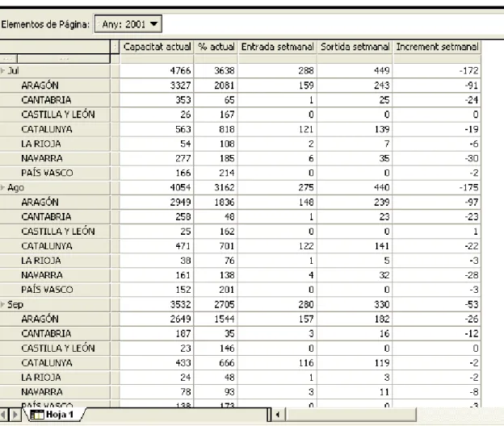The height and width of the screenshot is (426, 504).
Task: Select ARAGÓN row under Sep
Action: coord(55,319)
